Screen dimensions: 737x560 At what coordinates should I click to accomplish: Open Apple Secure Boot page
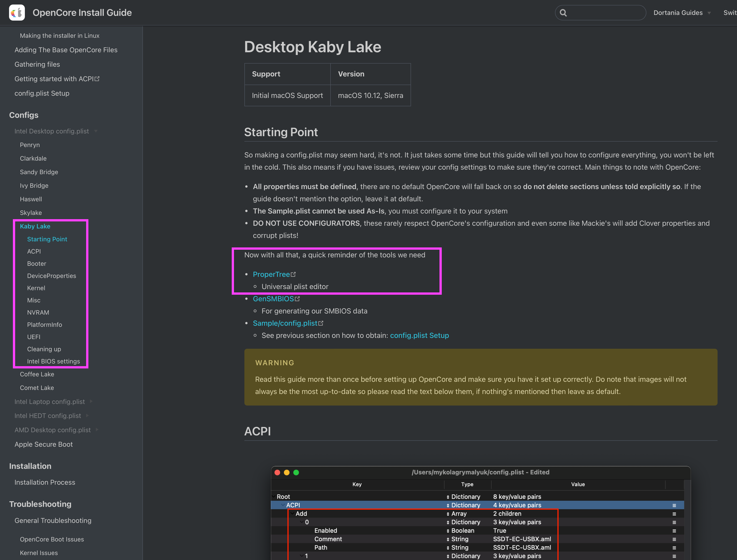click(44, 444)
